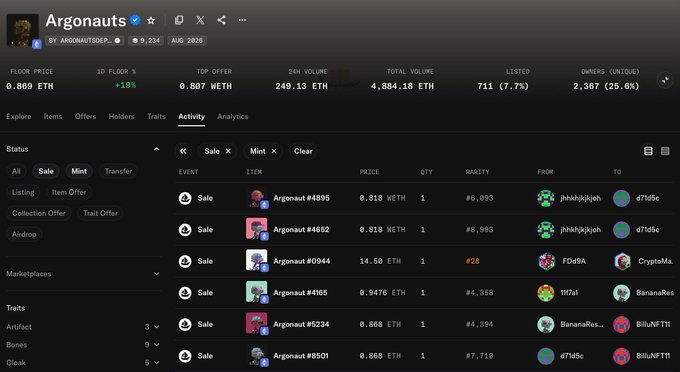
Task: Click the Argonaut #5234 thumbnail image
Action: coord(256,323)
